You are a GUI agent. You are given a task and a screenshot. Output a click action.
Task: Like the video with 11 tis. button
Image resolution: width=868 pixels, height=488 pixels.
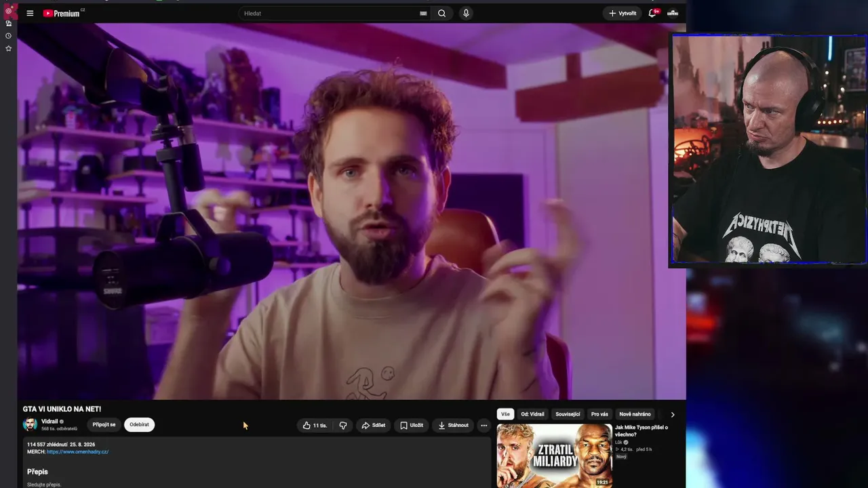(315, 425)
